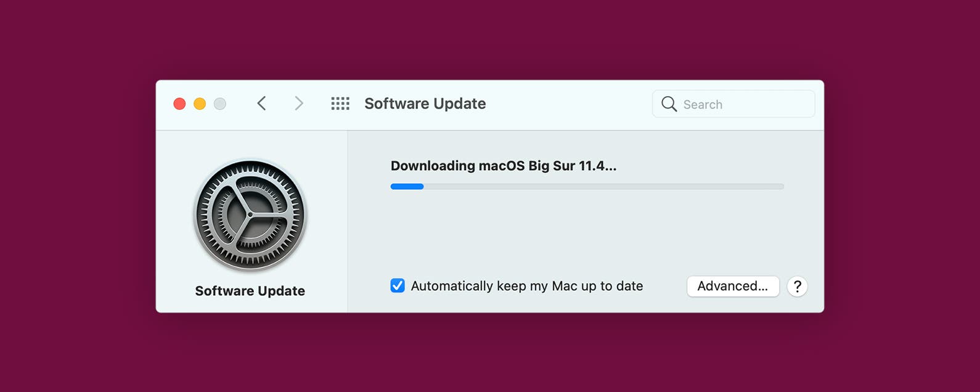The image size is (980, 392).
Task: Click the forward chevron in the toolbar
Action: pos(299,104)
